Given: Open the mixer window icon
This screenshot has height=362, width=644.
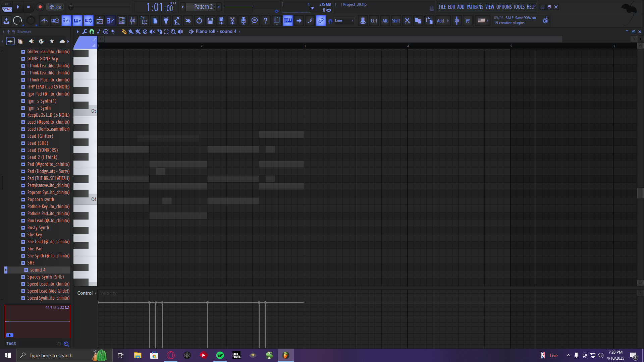Looking at the screenshot, I should pyautogui.click(x=133, y=21).
